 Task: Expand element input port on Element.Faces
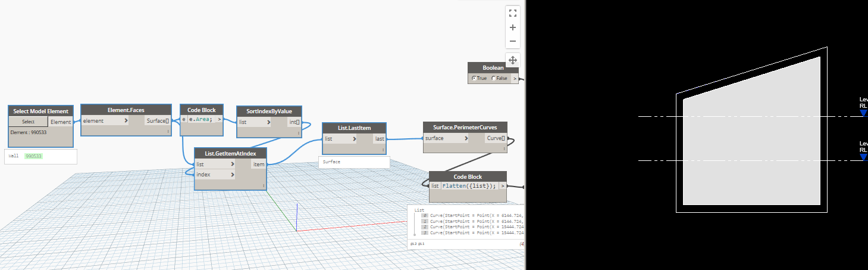tap(105, 120)
